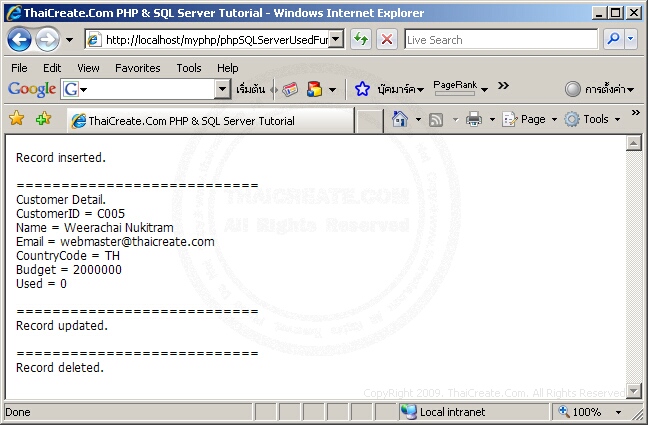Click the Forward navigation arrow
This screenshot has width=648, height=425.
(x=47, y=40)
